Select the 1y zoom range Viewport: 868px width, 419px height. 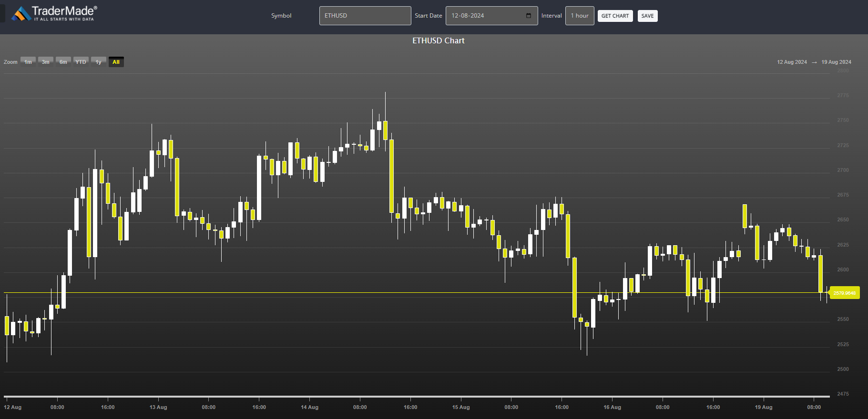(99, 62)
